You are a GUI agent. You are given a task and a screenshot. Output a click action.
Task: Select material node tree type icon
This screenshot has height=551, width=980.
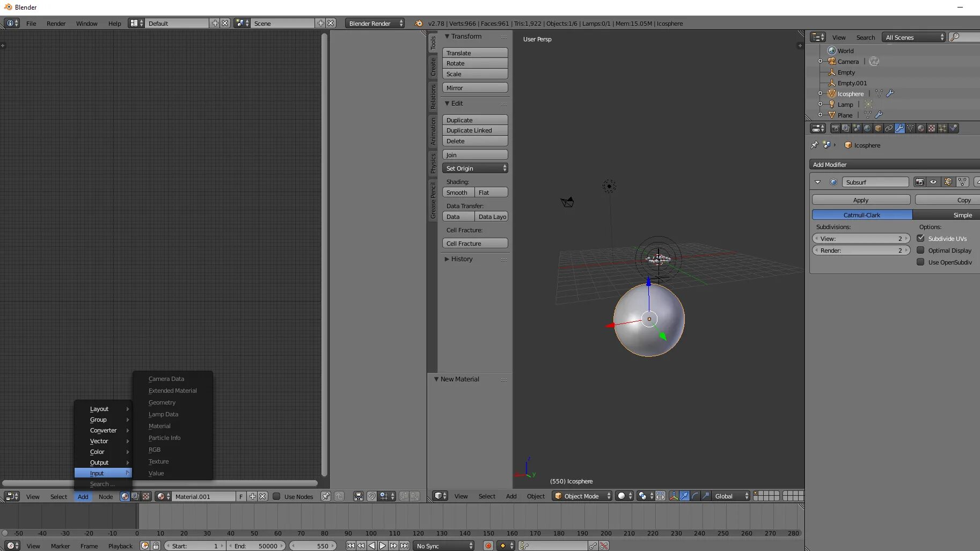pos(125,496)
